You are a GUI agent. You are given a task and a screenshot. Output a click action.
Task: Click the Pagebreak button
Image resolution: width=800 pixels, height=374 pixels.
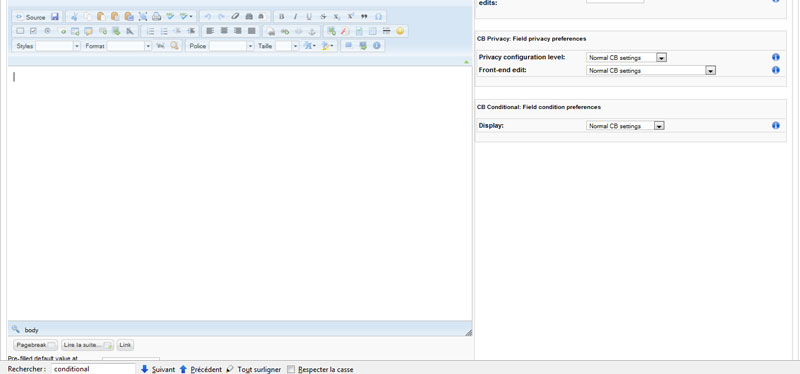coord(35,345)
